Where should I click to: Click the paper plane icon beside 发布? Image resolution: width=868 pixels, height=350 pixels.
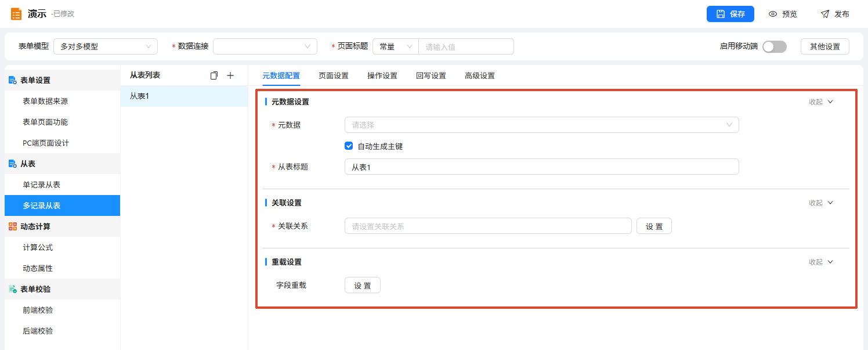click(x=825, y=14)
